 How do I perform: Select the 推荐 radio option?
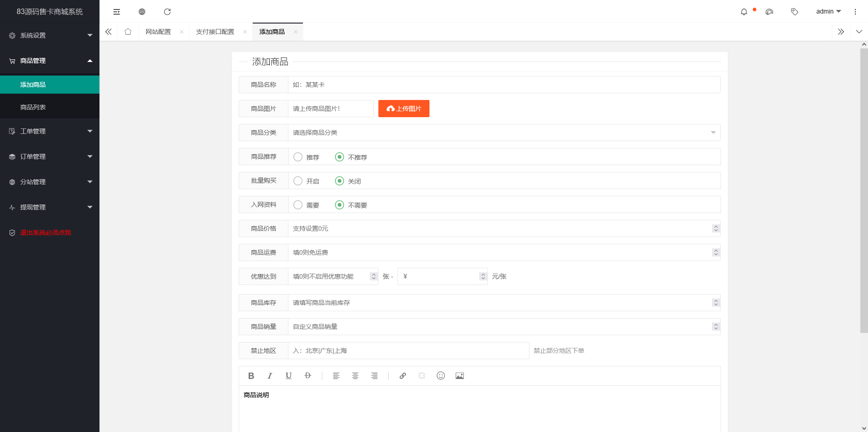307,157
